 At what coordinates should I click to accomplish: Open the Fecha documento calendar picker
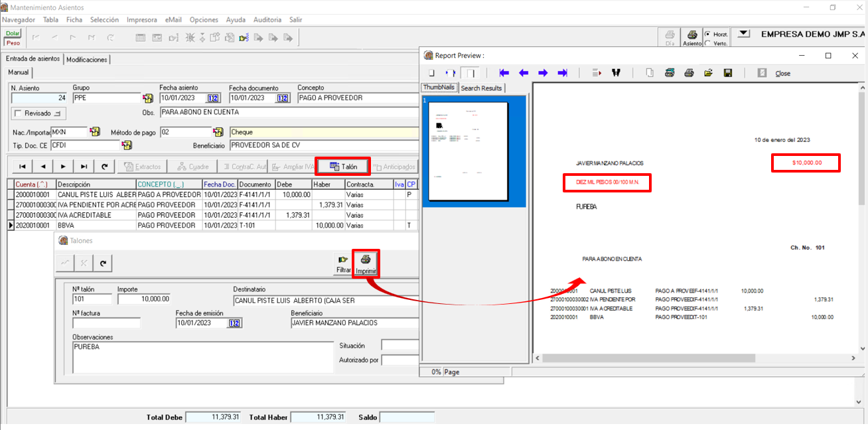[x=283, y=98]
